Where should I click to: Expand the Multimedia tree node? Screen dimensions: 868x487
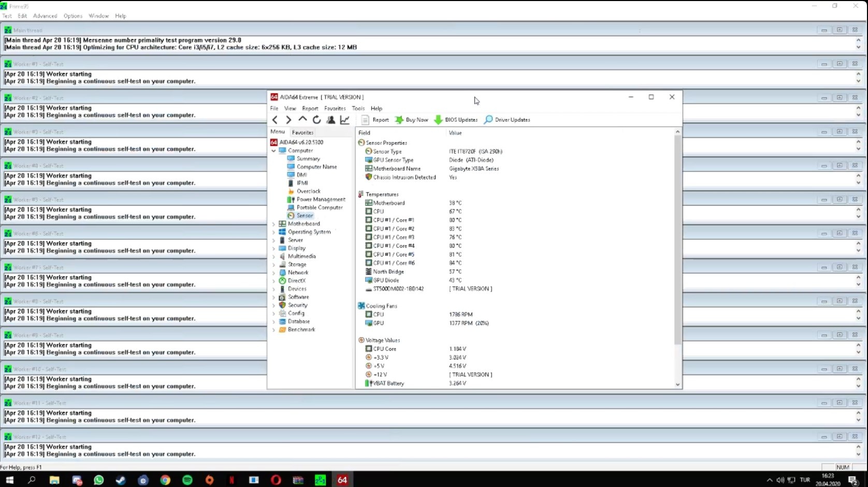click(x=273, y=256)
